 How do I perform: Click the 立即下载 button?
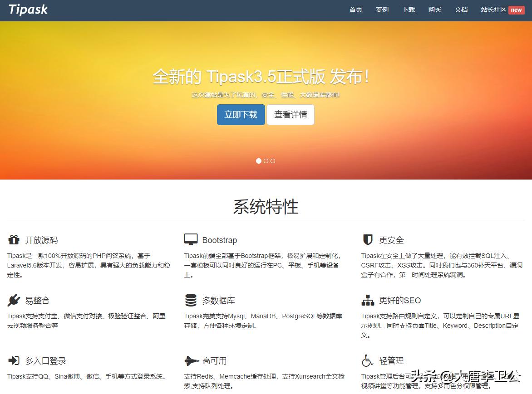coord(241,115)
